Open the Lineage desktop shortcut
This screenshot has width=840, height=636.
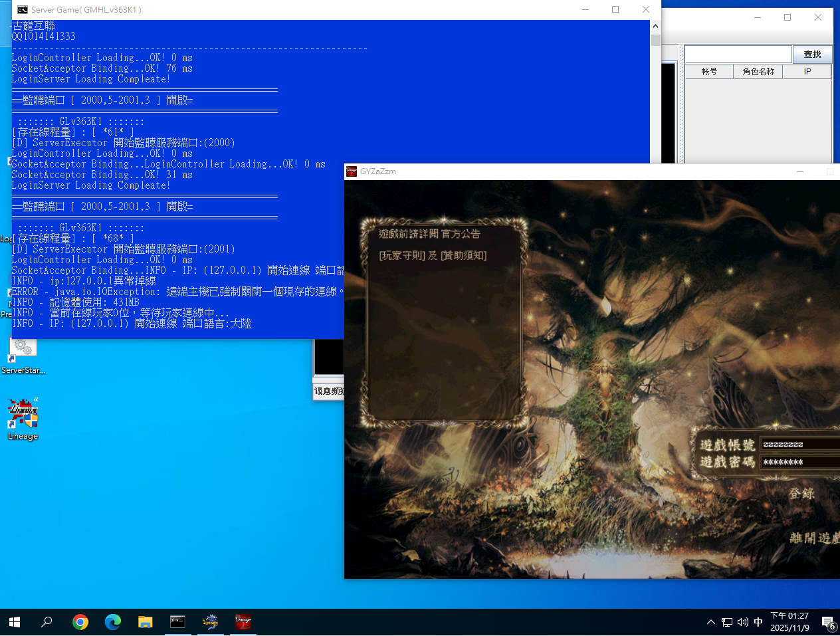point(23,419)
